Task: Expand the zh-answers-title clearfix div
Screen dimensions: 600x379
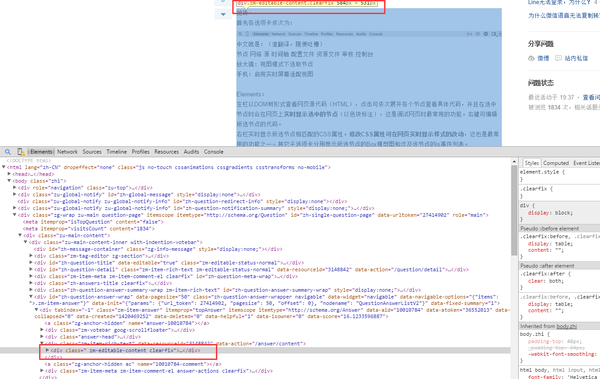Action: (31, 283)
